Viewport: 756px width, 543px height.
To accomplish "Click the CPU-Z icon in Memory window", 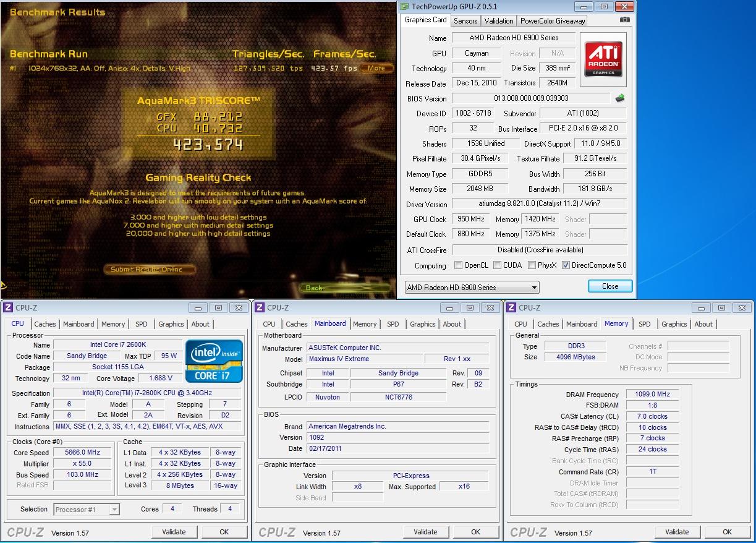I will pos(511,307).
